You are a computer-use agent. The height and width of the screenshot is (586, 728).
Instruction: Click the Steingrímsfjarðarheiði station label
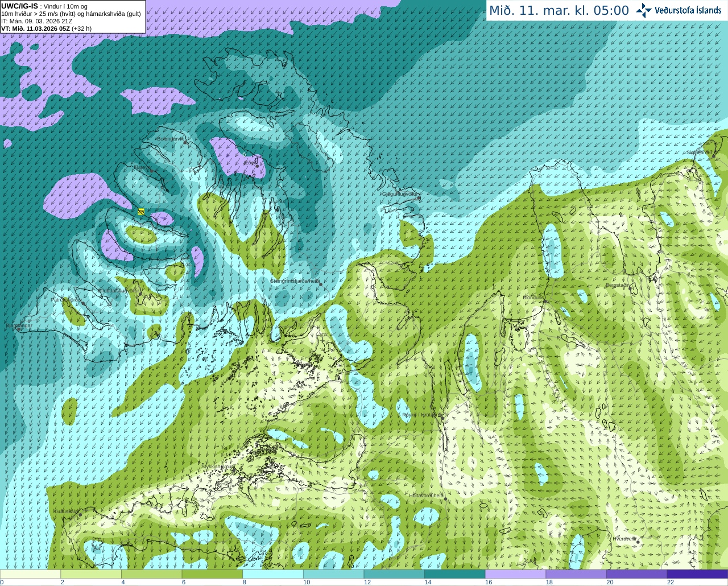pos(294,281)
